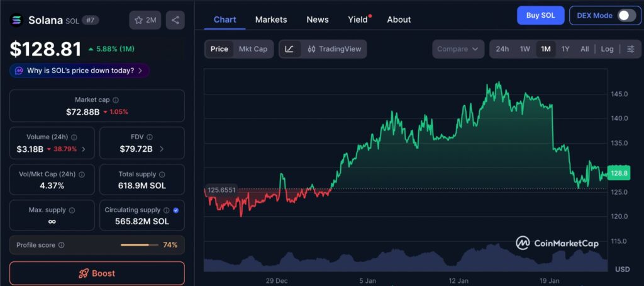Click the Circulating supply info icon
Image resolution: width=644 pixels, height=286 pixels.
click(x=166, y=210)
